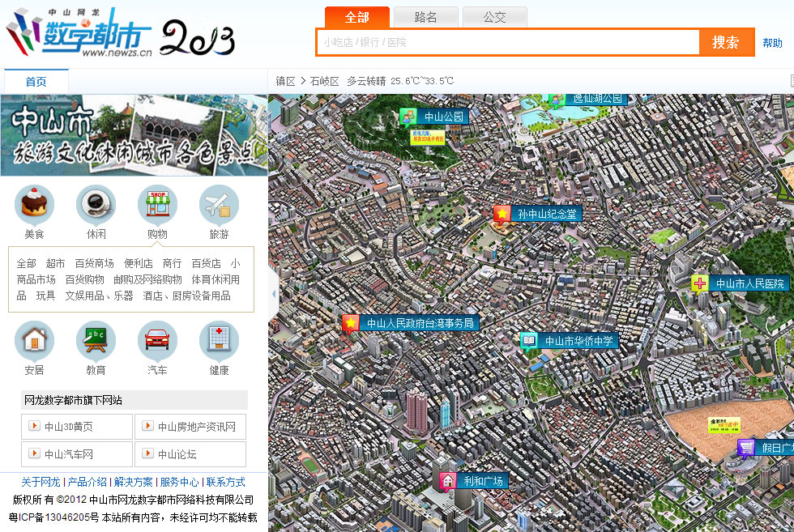
Task: Click the 版权所有 ©2012 copyright line
Action: coord(133,500)
